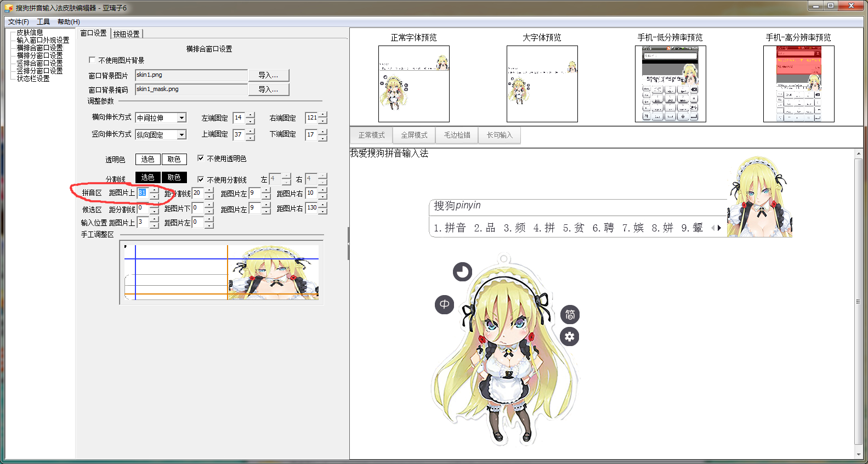Click 导入 for 窗口背景掩码
The height and width of the screenshot is (464, 868).
point(269,89)
